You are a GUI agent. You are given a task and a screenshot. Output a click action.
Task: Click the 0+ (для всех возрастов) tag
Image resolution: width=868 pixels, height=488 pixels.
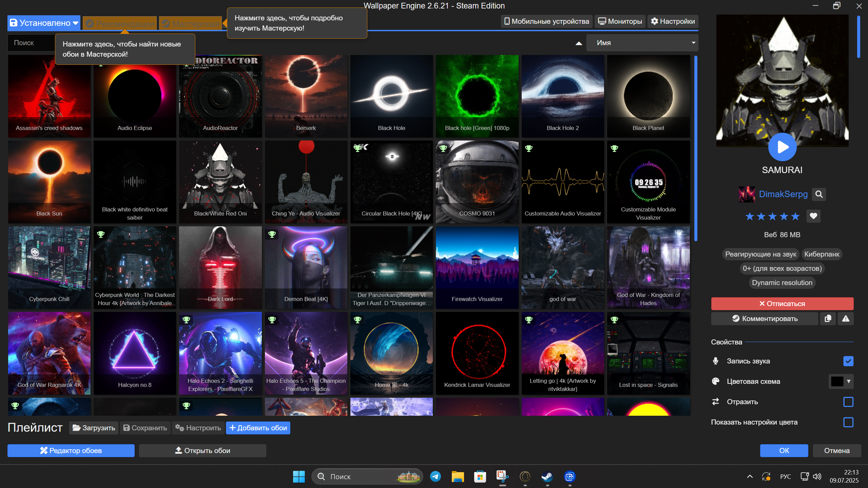(782, 268)
